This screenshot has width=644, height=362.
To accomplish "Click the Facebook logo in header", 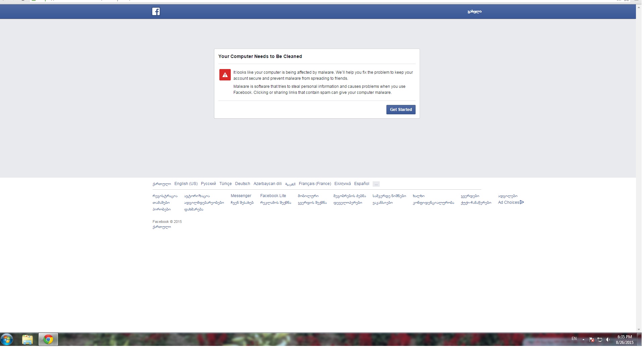I will (156, 11).
